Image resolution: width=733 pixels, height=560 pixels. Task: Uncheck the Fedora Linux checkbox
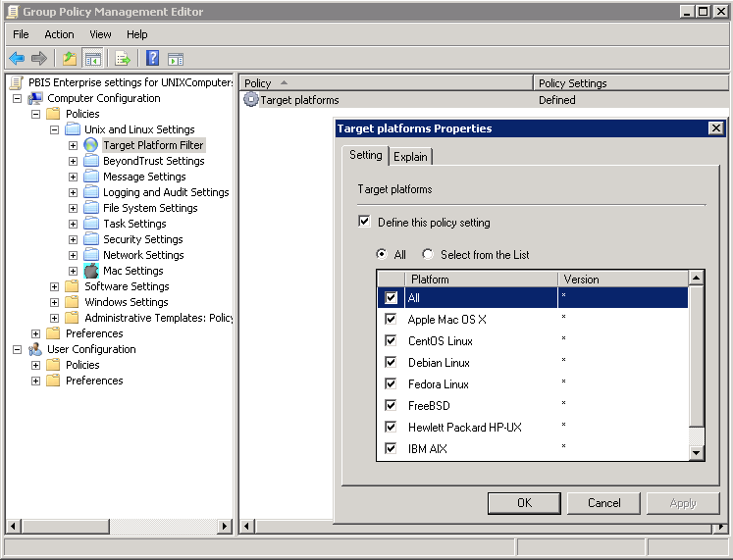click(391, 383)
